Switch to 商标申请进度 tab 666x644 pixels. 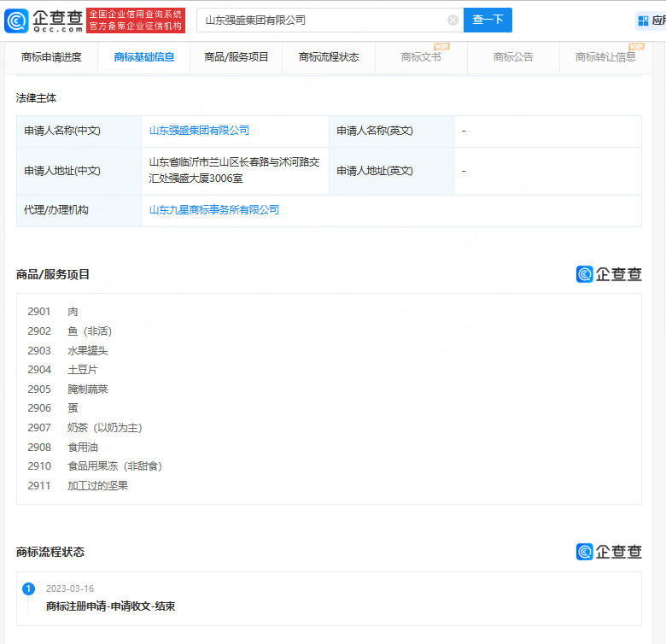coord(51,57)
